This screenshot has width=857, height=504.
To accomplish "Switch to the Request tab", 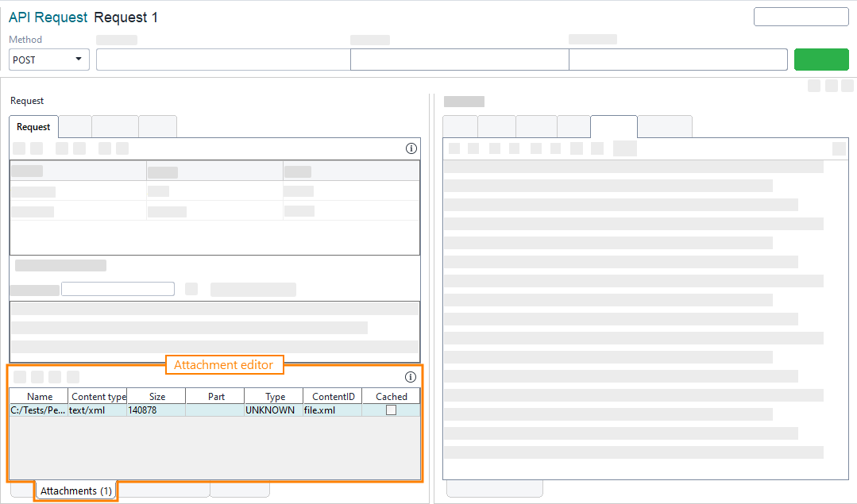I will [33, 126].
